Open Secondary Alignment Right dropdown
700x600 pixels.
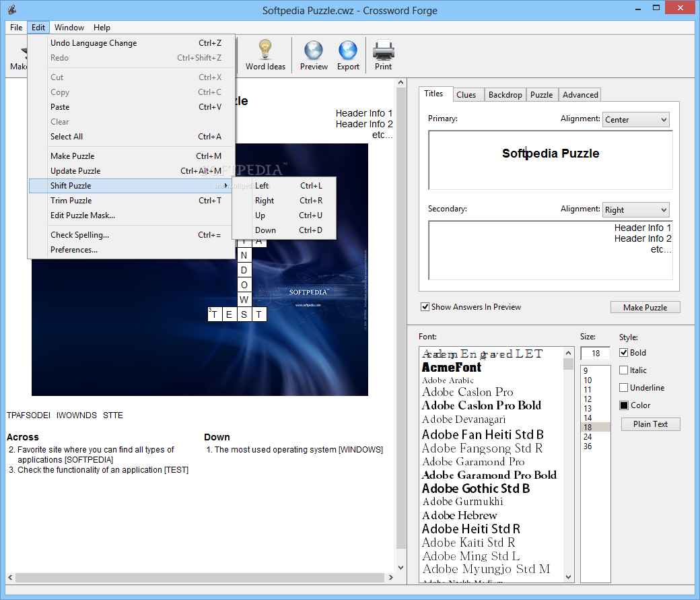pos(635,209)
